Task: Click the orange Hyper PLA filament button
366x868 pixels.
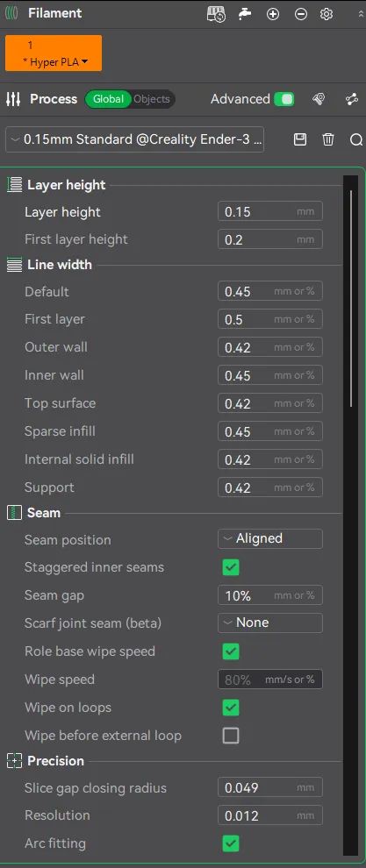Action: (54, 53)
